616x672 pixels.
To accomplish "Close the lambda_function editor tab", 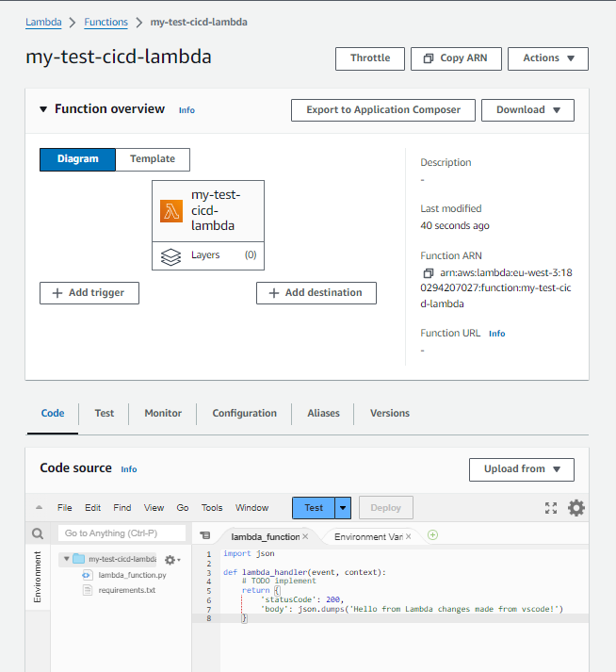I will (x=305, y=536).
